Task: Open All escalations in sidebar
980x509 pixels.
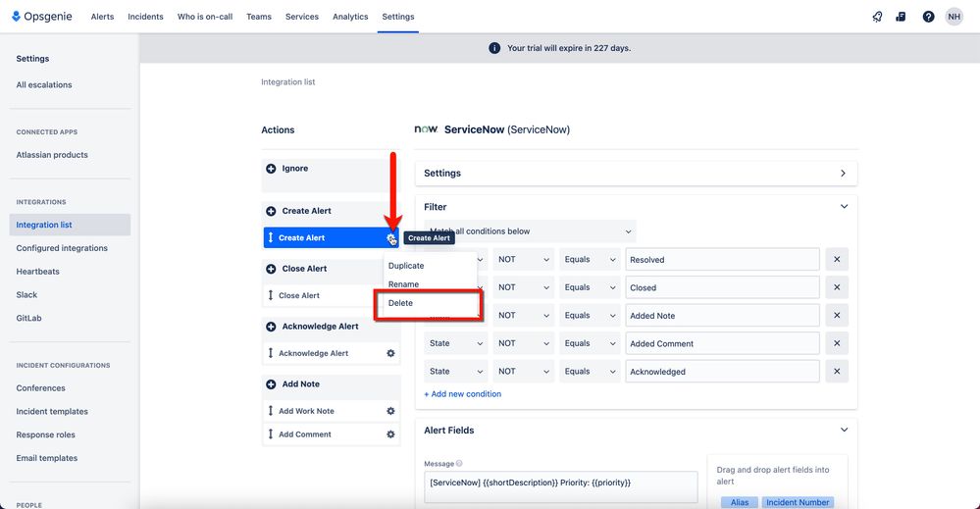Action: tap(44, 85)
